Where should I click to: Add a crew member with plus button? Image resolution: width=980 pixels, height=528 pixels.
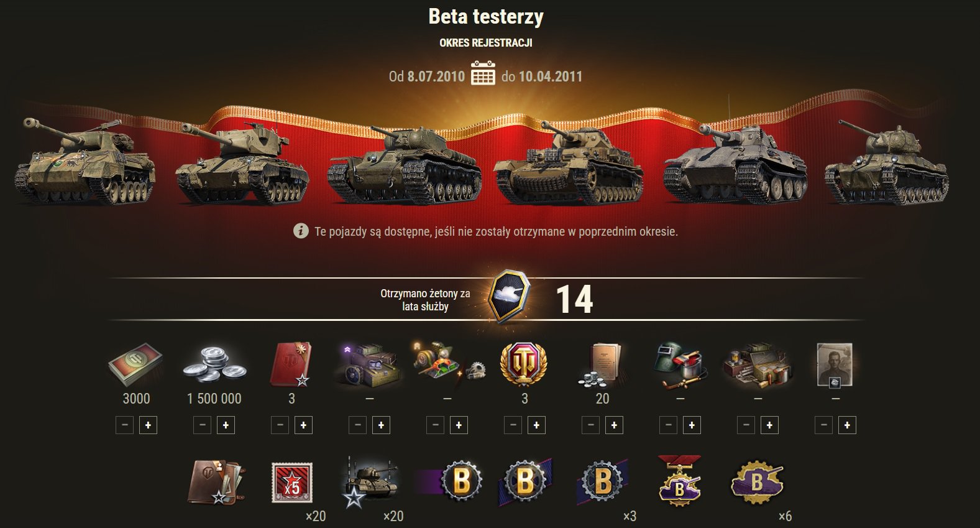coord(847,425)
